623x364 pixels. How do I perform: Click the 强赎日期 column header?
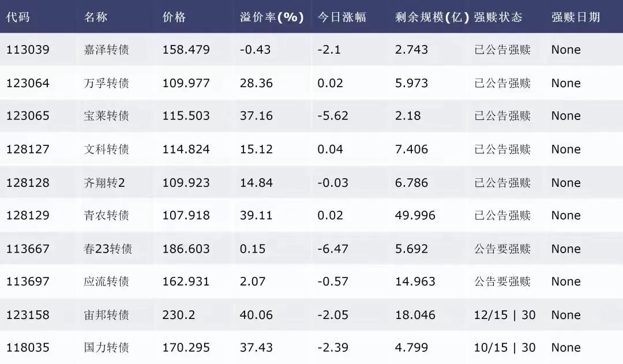[x=575, y=17]
